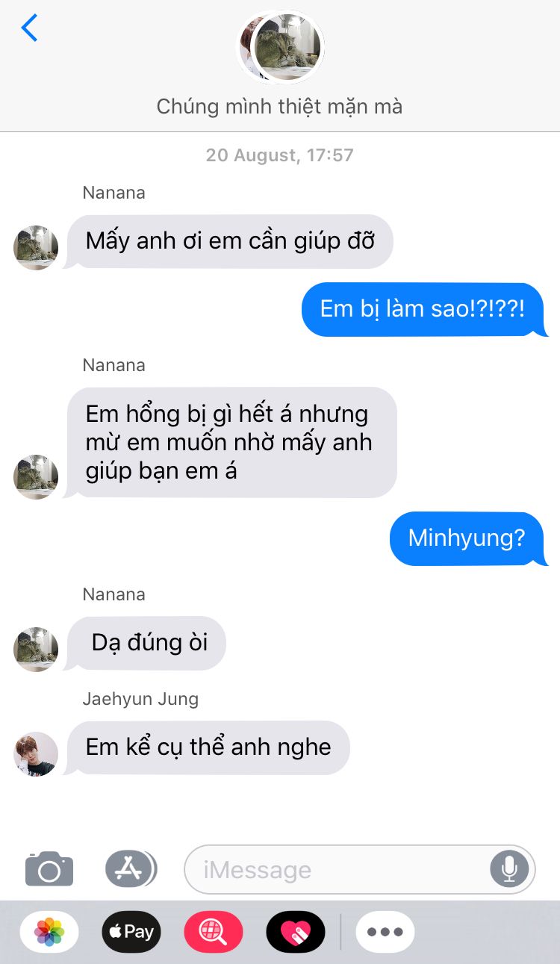The width and height of the screenshot is (560, 964).
Task: Open the camera icon beside message field
Action: click(49, 868)
